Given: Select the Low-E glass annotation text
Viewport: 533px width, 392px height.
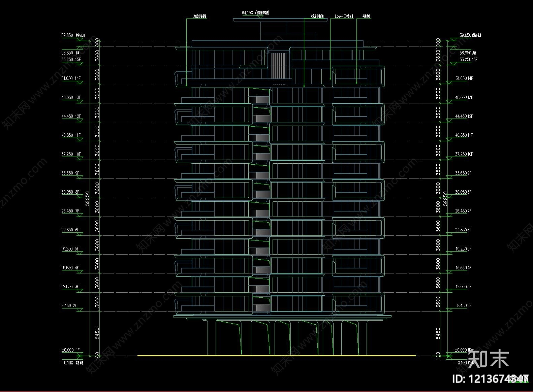Looking at the screenshot, I should point(344,16).
